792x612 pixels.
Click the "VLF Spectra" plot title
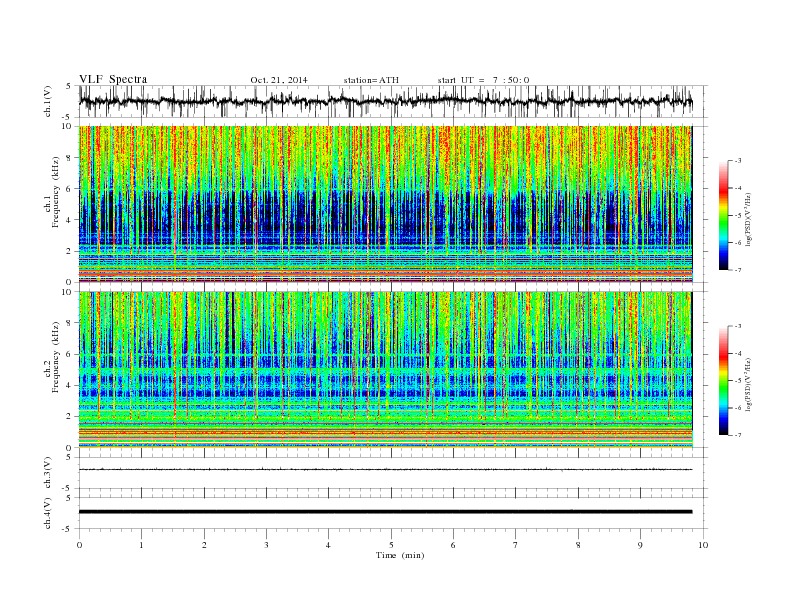pos(113,79)
